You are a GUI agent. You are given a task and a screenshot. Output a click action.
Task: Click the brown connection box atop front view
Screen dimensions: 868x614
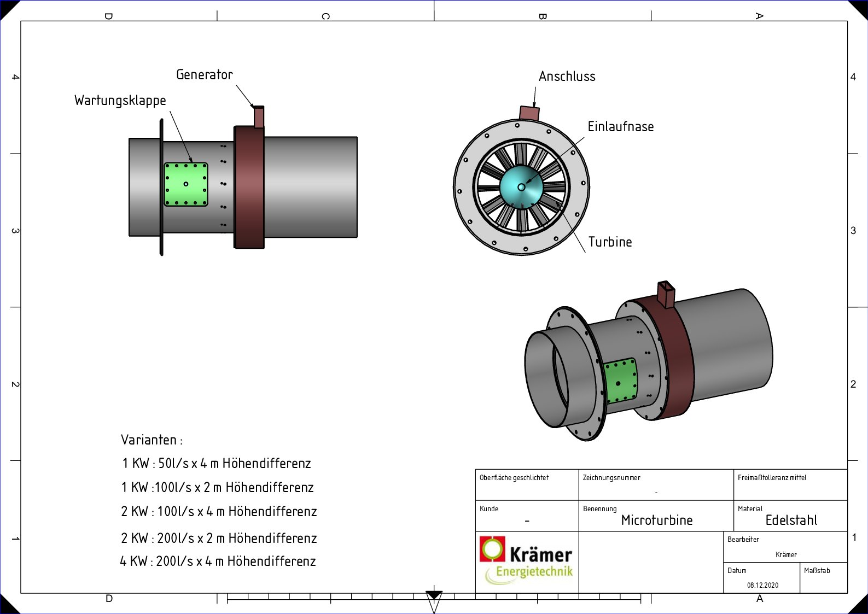tap(529, 113)
